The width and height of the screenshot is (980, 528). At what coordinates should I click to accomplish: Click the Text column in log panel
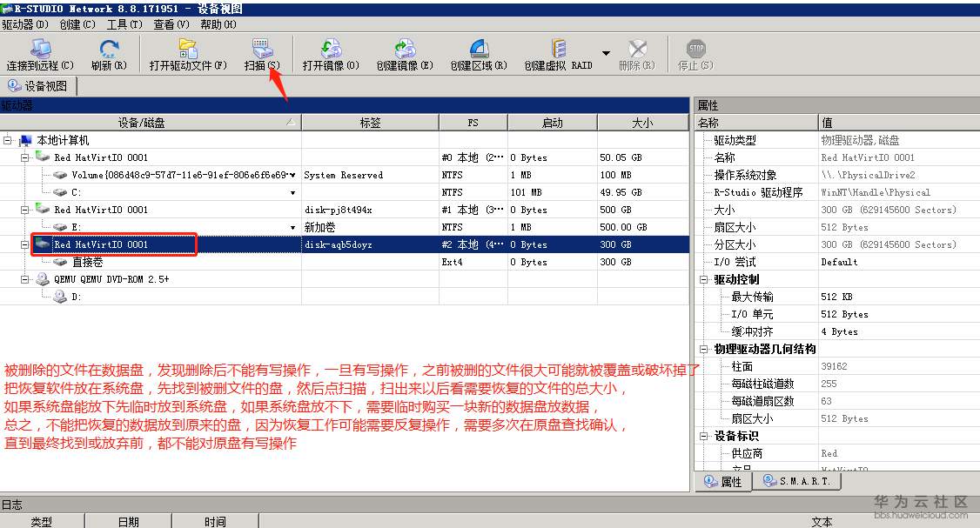pos(822,521)
